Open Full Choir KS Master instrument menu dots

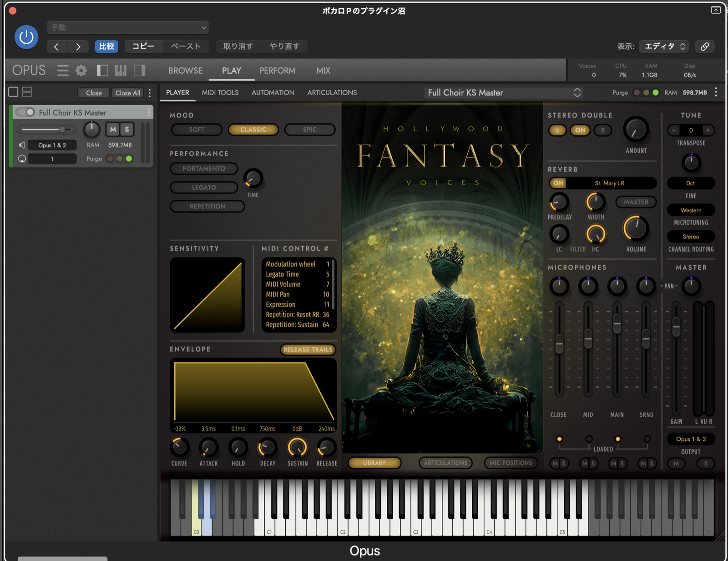coord(149,112)
